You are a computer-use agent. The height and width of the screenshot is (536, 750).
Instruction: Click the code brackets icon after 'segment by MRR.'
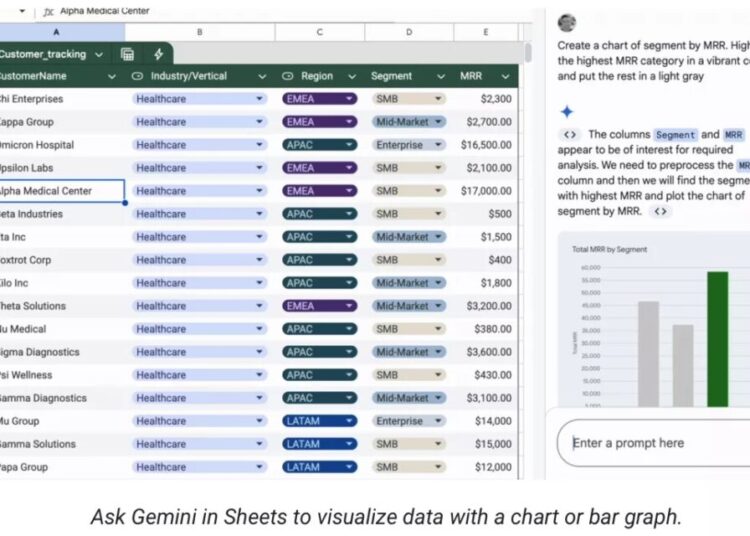click(661, 211)
